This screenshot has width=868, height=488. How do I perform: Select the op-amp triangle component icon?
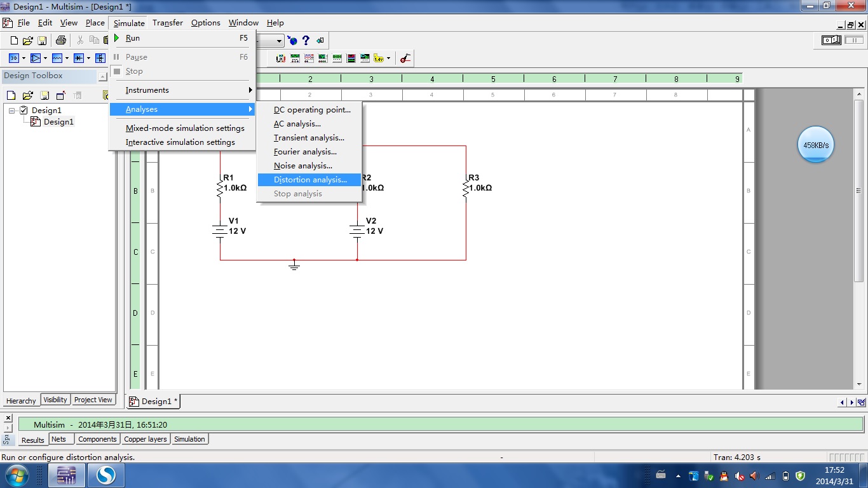36,58
